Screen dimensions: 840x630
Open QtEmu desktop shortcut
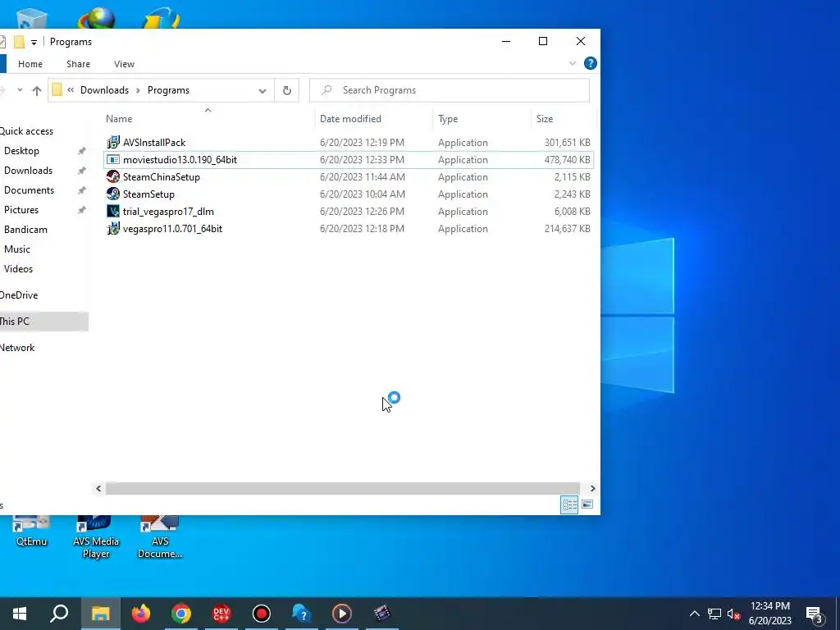pos(31,532)
